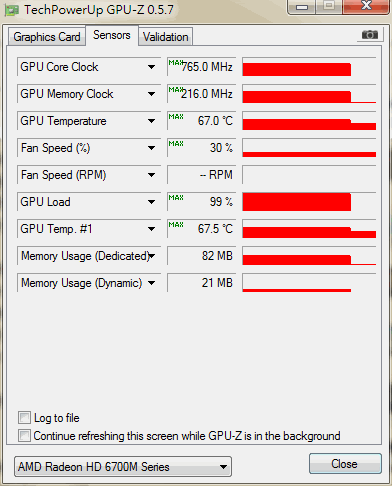
Task: Enable the Log to file checkbox
Action: (24, 418)
